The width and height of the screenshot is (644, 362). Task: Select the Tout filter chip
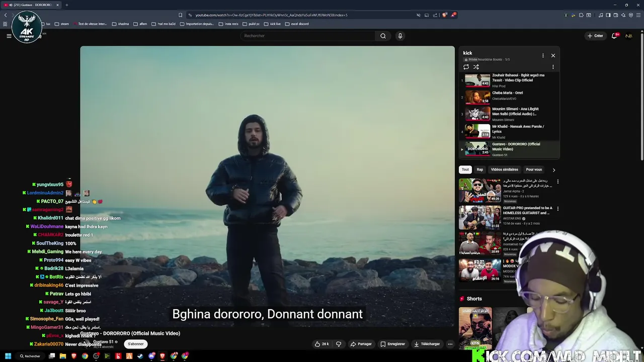[465, 169]
